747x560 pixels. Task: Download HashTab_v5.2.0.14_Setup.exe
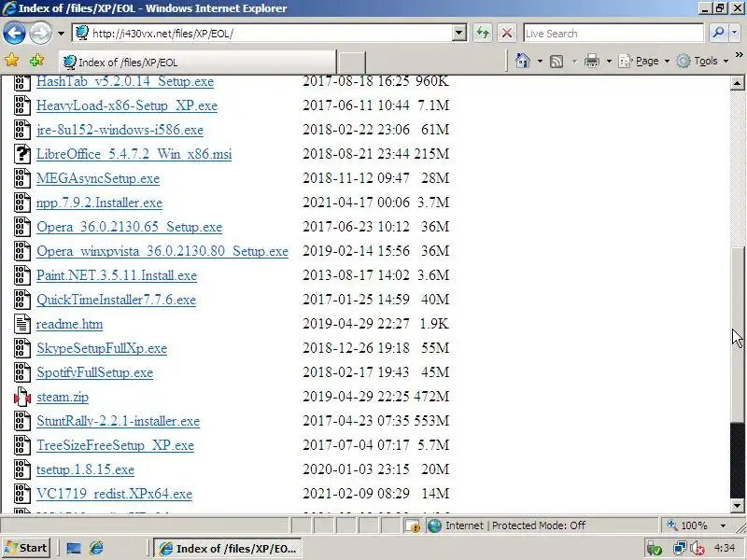coord(125,81)
